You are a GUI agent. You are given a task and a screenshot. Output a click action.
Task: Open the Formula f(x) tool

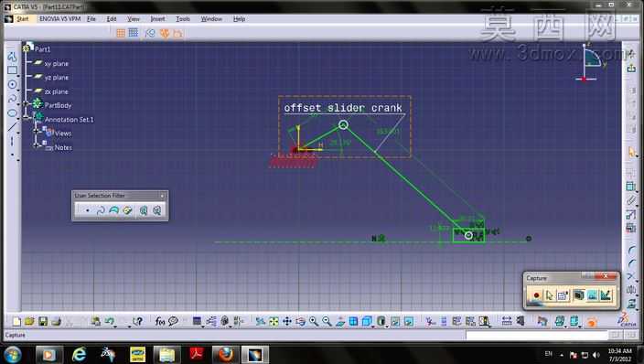[x=160, y=321]
